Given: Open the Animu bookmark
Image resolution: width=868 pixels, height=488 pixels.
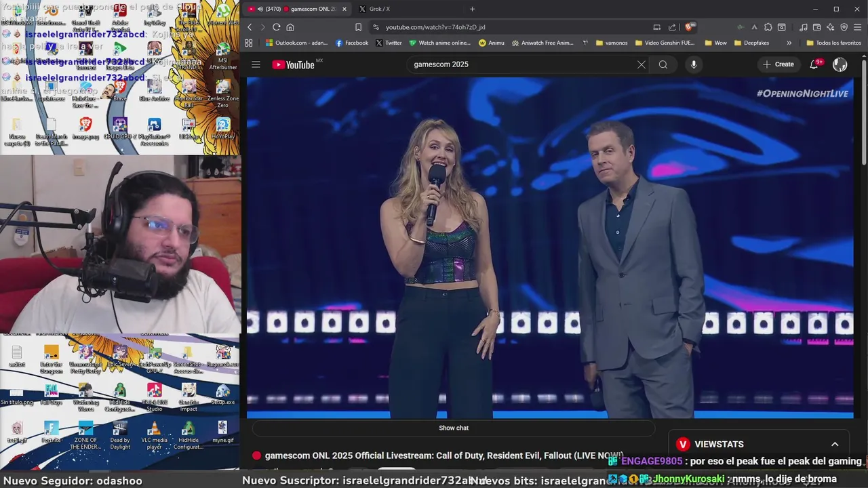Looking at the screenshot, I should click(492, 43).
